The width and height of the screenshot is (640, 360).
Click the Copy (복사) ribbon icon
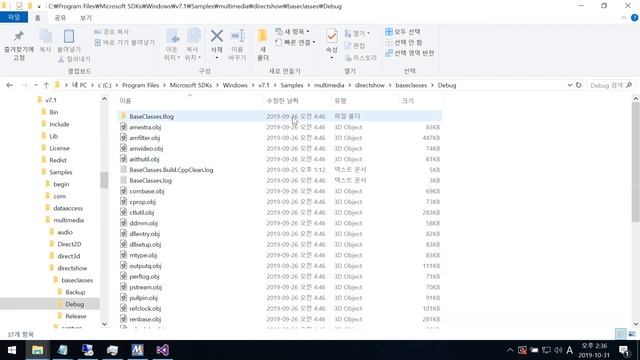point(45,36)
